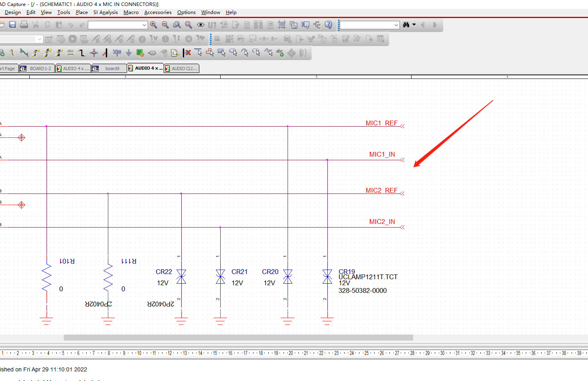Select part number 328-50382-0000 text
Screen dimensions: 588x381
click(363, 291)
